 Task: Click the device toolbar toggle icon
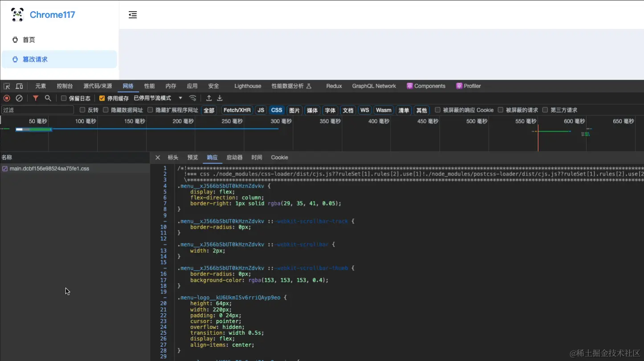[19, 86]
